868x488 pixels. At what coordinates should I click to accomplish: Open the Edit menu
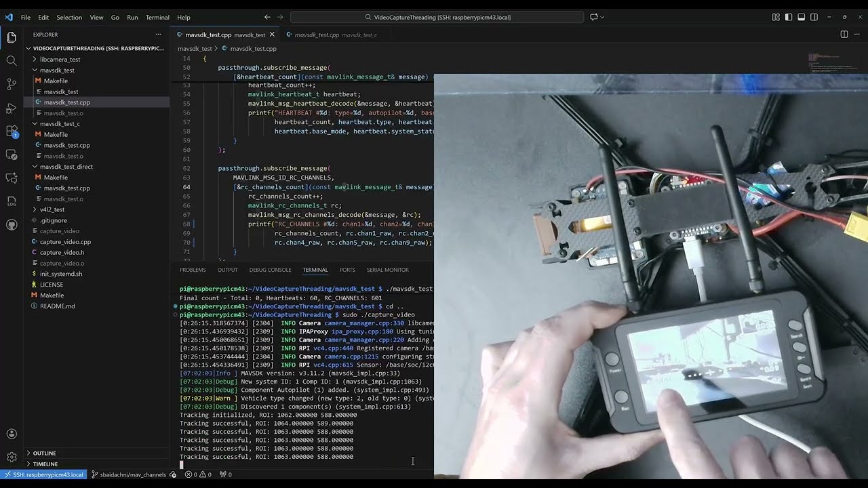point(43,17)
